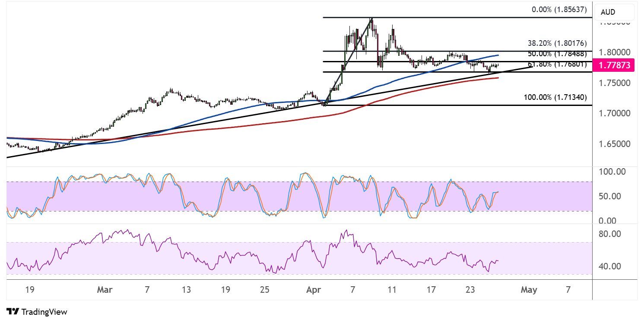This screenshot has width=644, height=323.
Task: Click the 40.00 RSI scale value
Action: [611, 266]
